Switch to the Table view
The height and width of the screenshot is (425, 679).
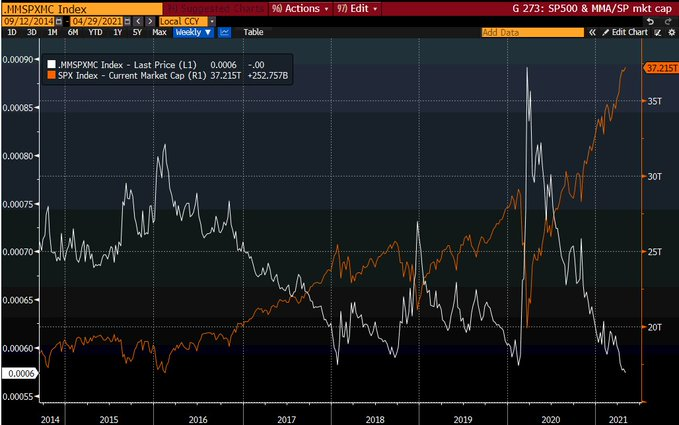pos(254,32)
